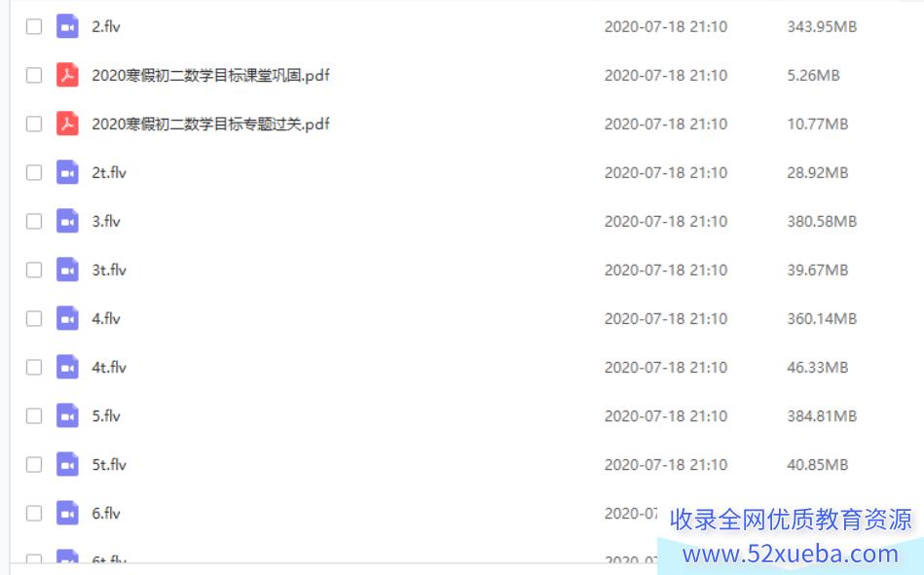Mark the checkbox beside 4.flv
Screen dimensions: 924x575
tap(34, 319)
